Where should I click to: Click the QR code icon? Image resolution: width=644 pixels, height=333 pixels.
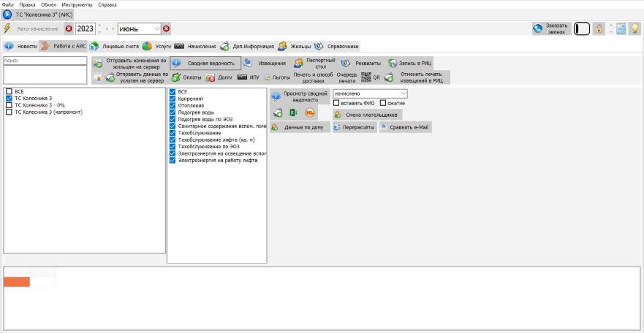(365, 77)
